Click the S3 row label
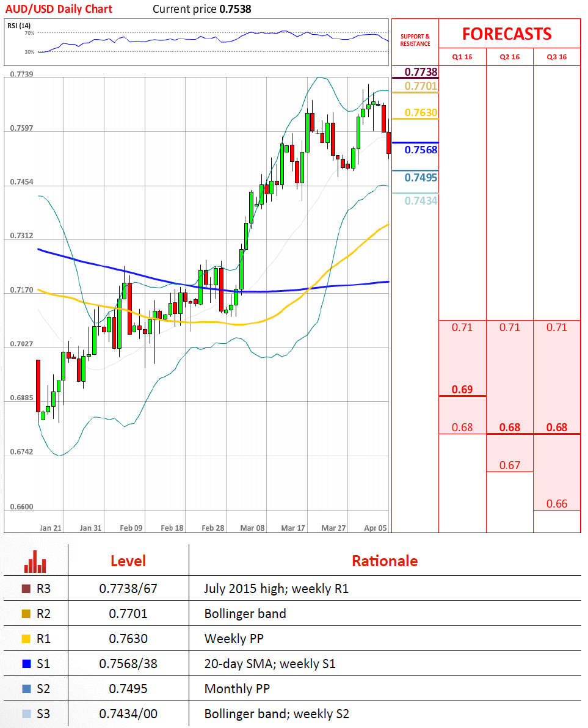Viewport: 588px width, 728px height. (x=43, y=714)
